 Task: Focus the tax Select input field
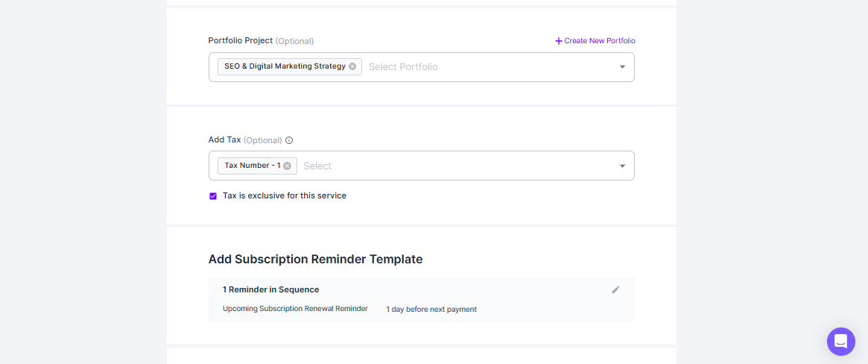(447, 166)
